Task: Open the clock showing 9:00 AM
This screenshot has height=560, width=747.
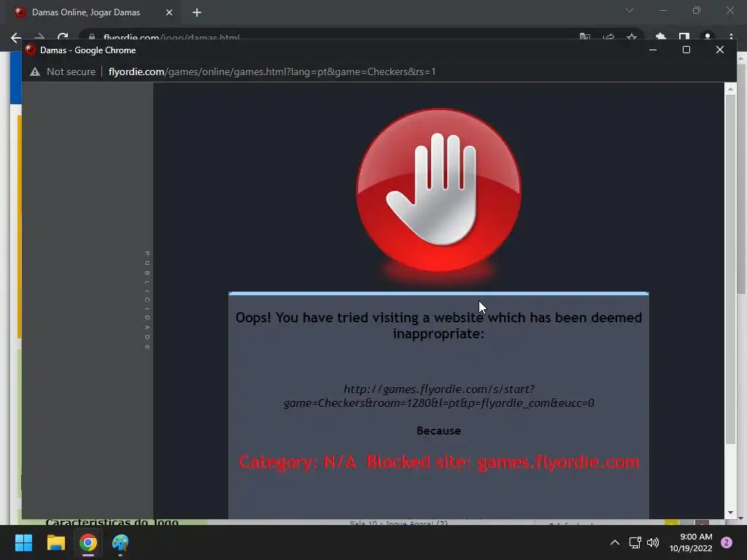Action: click(x=691, y=542)
